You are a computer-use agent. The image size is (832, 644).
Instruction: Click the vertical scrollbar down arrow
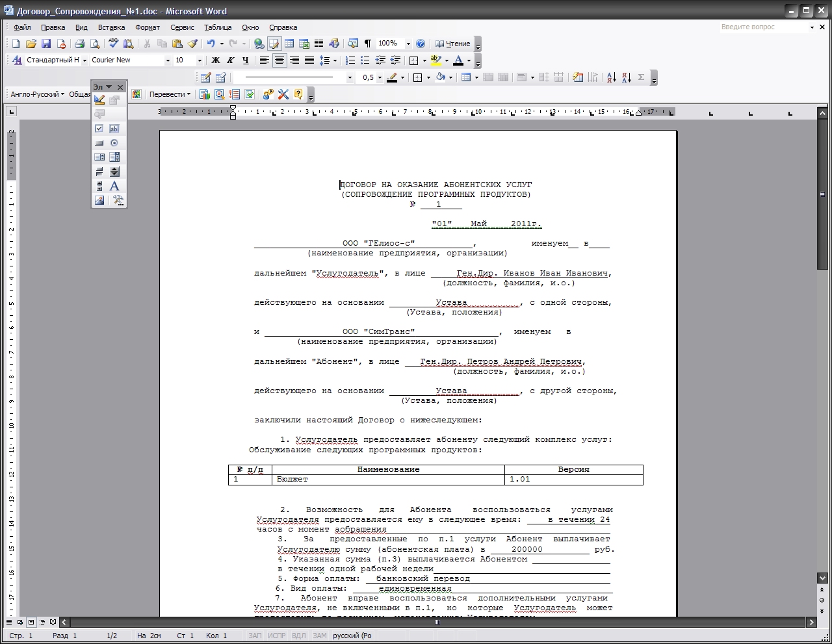822,578
